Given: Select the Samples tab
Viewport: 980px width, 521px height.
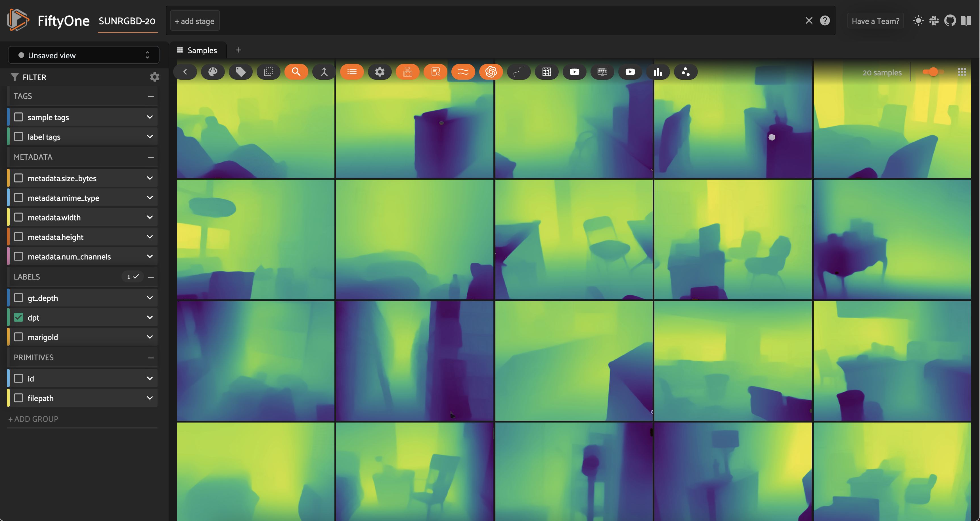Looking at the screenshot, I should [197, 50].
